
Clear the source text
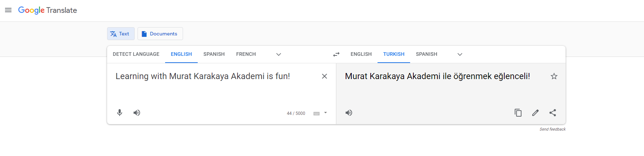(x=325, y=76)
